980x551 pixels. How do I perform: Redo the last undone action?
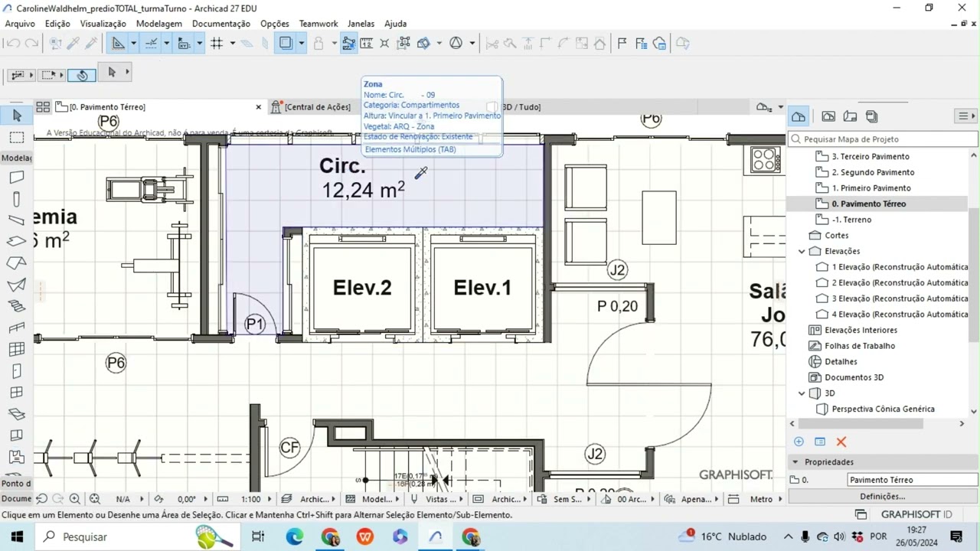point(31,44)
